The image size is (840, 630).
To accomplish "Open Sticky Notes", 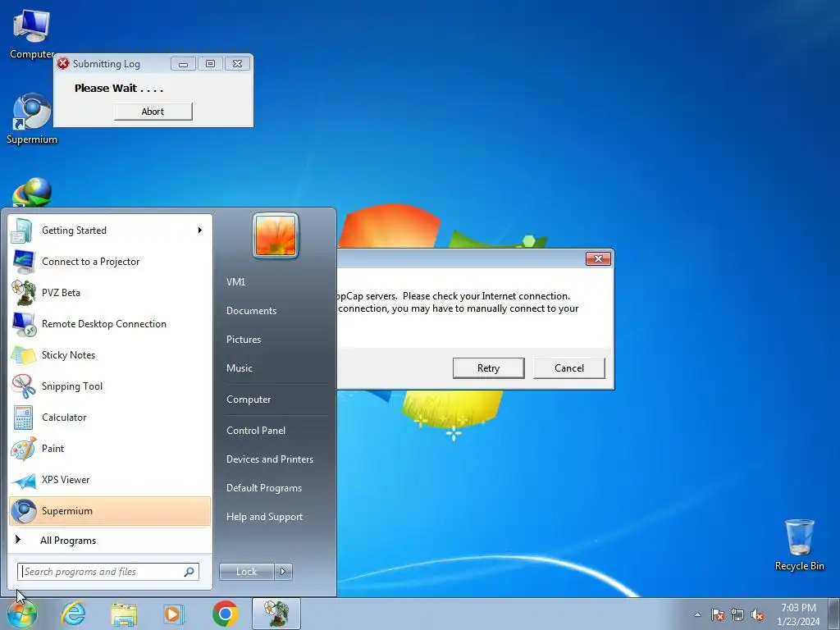I will pyautogui.click(x=110, y=354).
